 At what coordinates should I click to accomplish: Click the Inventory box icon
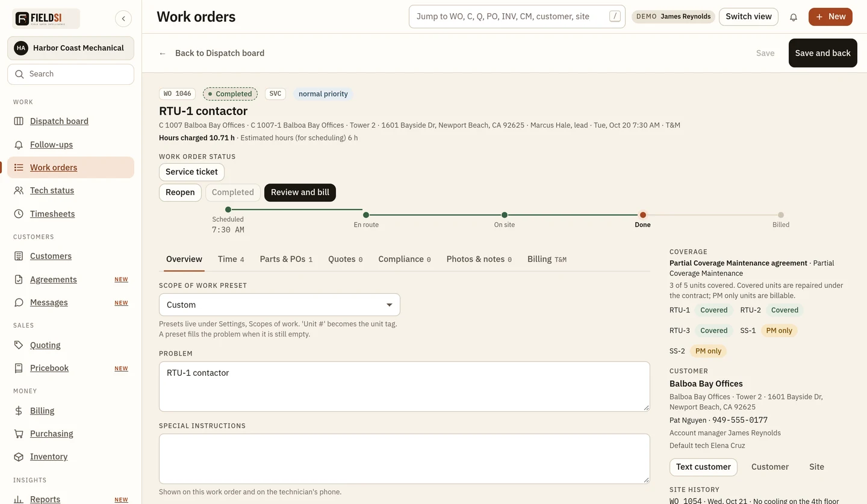[x=19, y=456]
